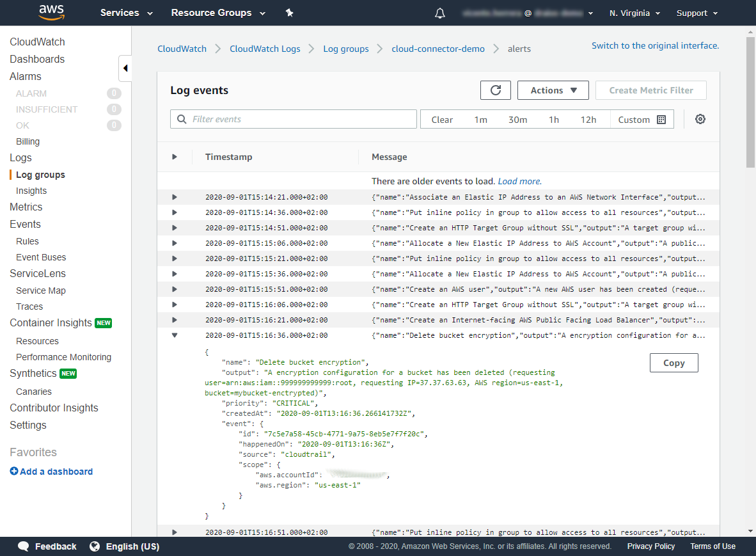This screenshot has width=756, height=556.
Task: Open the custom time range calendar icon
Action: click(x=661, y=120)
